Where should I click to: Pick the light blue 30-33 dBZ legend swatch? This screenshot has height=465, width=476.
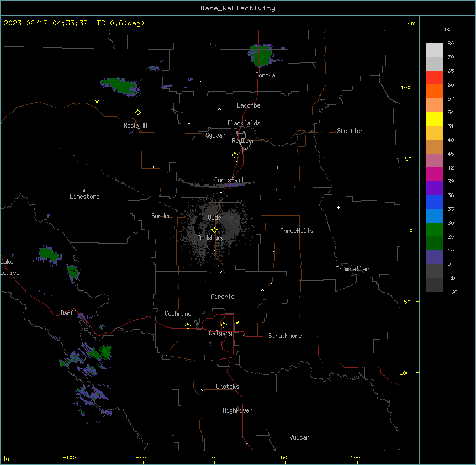coord(434,216)
